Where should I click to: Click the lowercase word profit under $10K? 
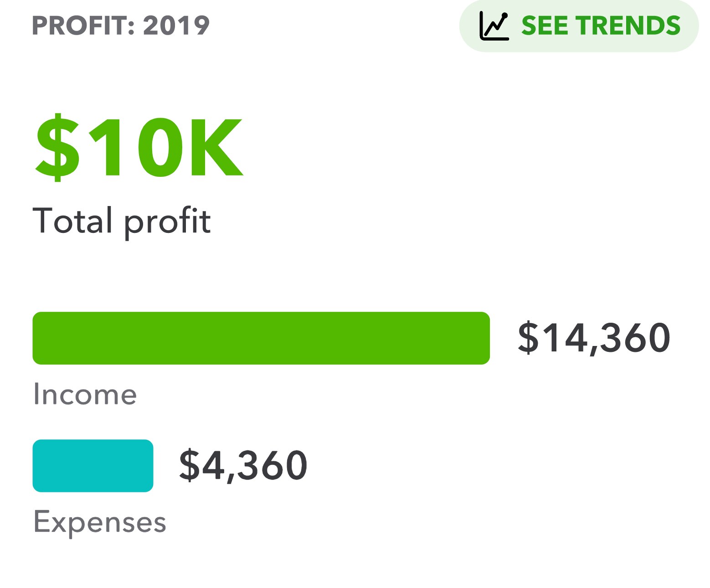(168, 222)
